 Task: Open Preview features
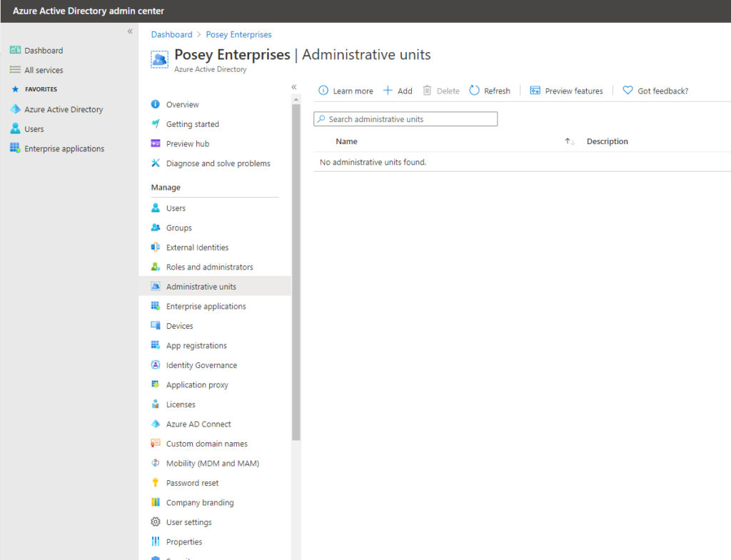(x=566, y=91)
